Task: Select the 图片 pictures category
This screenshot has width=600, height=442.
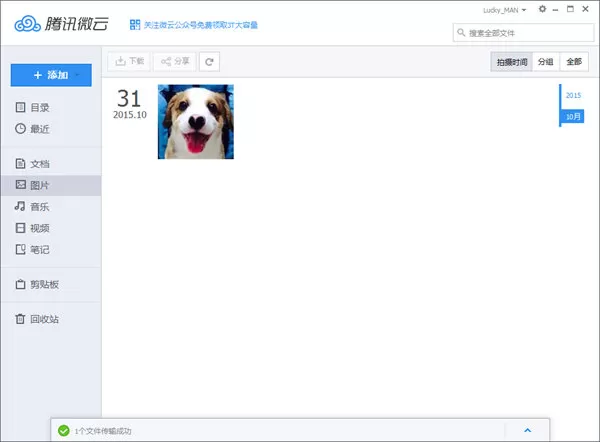Action: [51, 186]
